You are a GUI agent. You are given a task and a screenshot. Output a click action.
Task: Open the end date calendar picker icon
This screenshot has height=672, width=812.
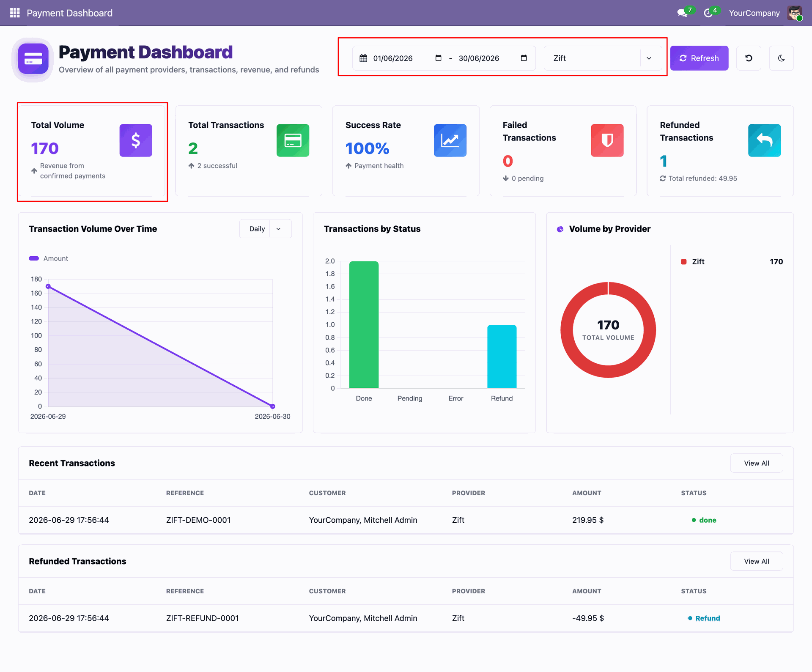click(524, 58)
